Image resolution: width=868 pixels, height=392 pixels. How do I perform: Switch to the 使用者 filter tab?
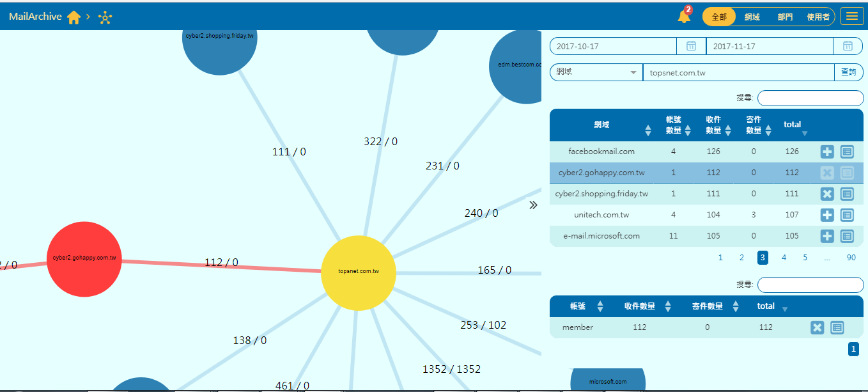(x=818, y=17)
